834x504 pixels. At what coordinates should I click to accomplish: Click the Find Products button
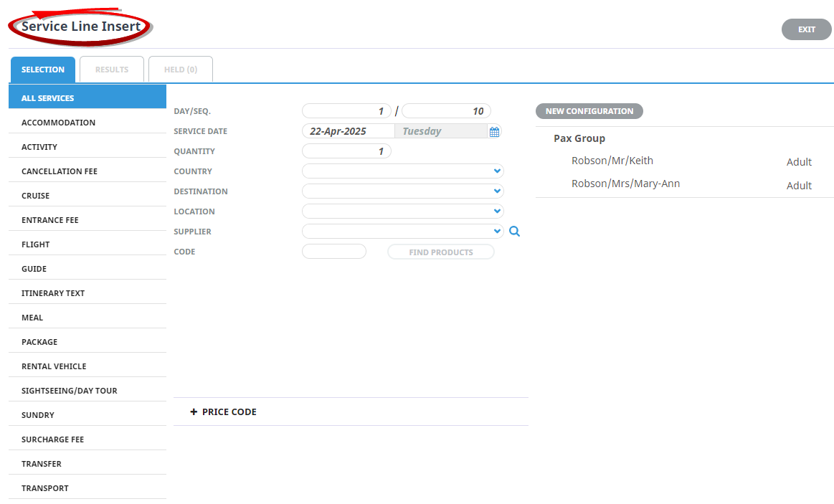[440, 252]
